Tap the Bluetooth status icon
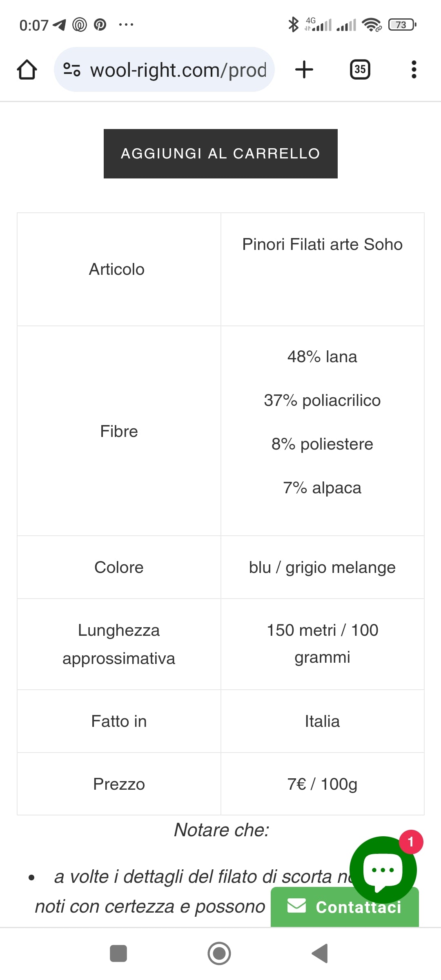 pyautogui.click(x=293, y=25)
